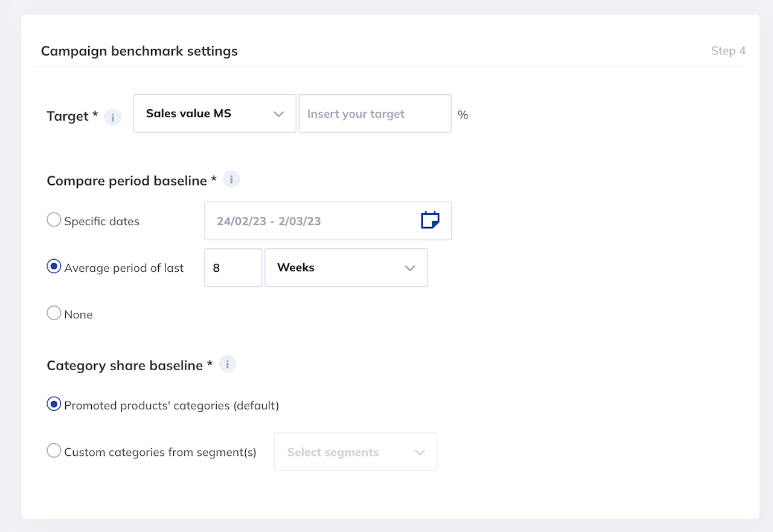Click the info icon next to Target

[113, 117]
